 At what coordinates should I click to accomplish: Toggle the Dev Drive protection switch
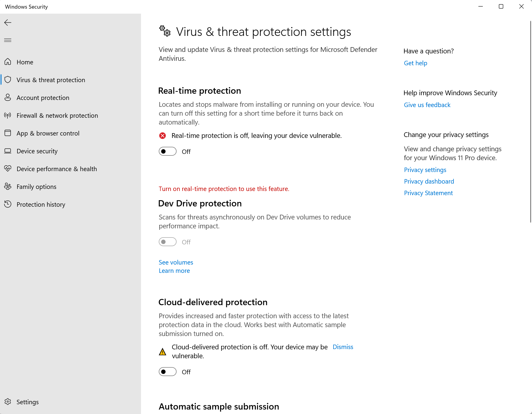click(168, 242)
